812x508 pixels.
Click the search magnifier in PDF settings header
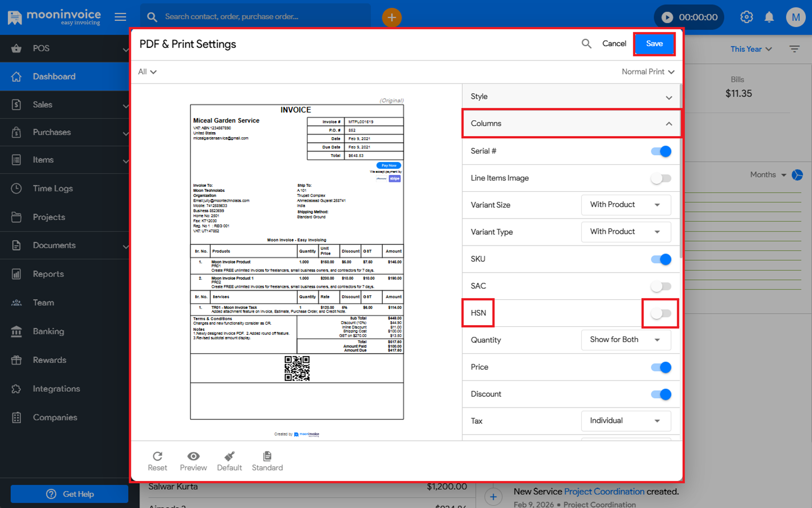click(586, 43)
